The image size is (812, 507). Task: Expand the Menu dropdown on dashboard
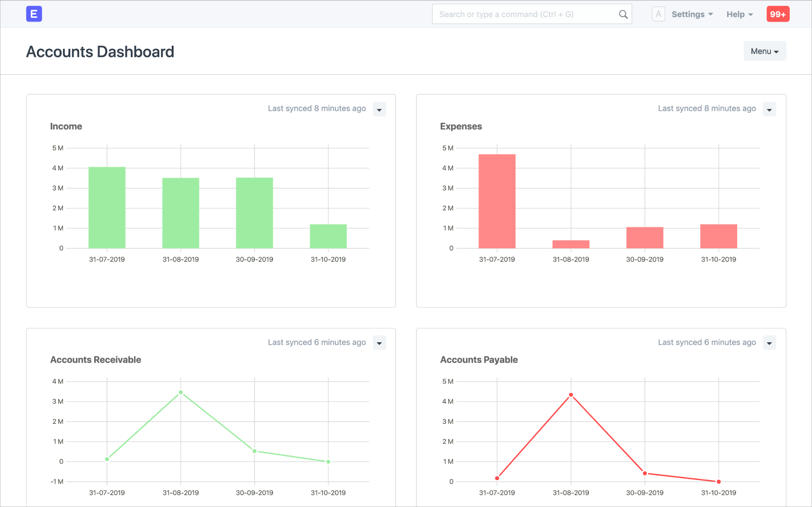click(764, 51)
